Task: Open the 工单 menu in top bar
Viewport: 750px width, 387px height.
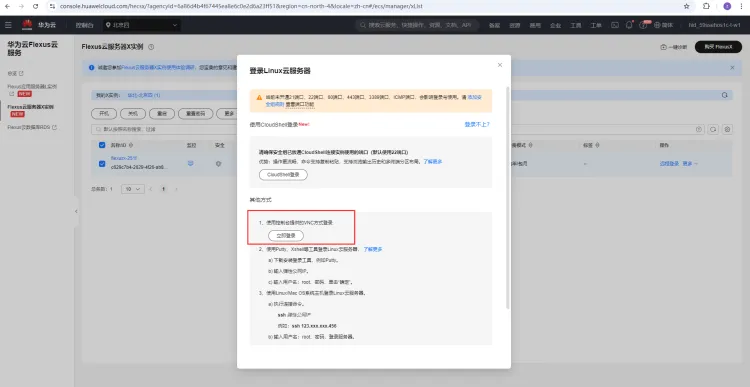Action: pos(596,25)
